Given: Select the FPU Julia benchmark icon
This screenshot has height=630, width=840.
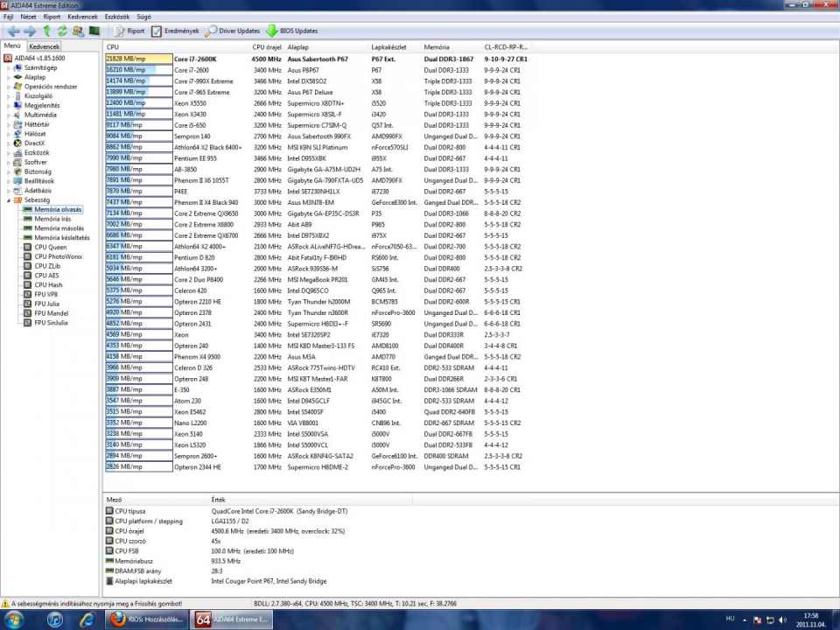Looking at the screenshot, I should 28,304.
